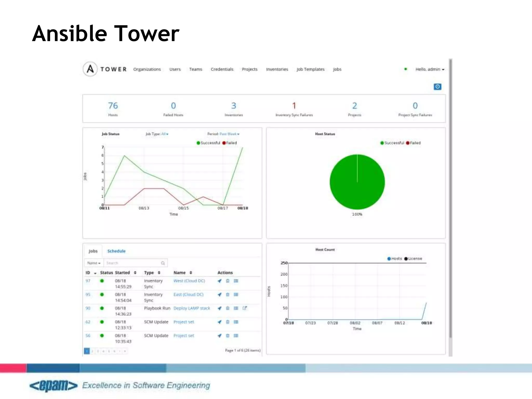532x399 pixels.
Task: Open the Hello, admin user dropdown
Action: [430, 69]
